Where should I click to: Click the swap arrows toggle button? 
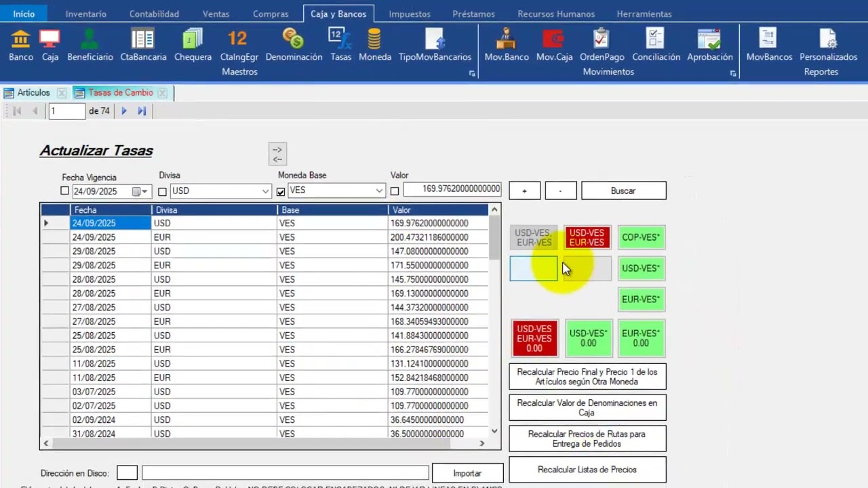point(277,154)
